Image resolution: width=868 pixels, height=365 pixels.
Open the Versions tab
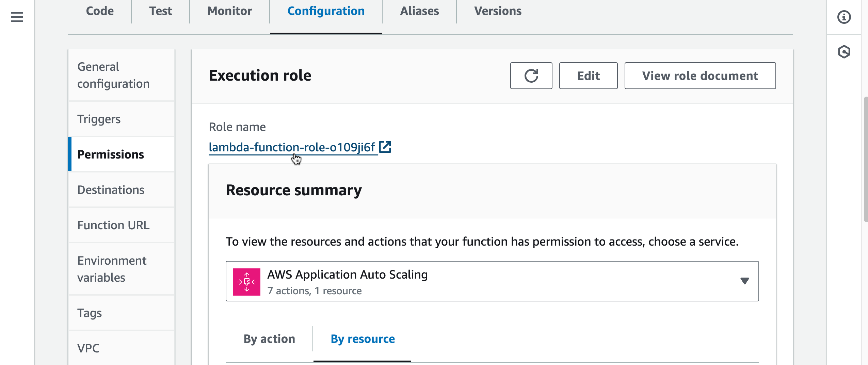coord(498,11)
